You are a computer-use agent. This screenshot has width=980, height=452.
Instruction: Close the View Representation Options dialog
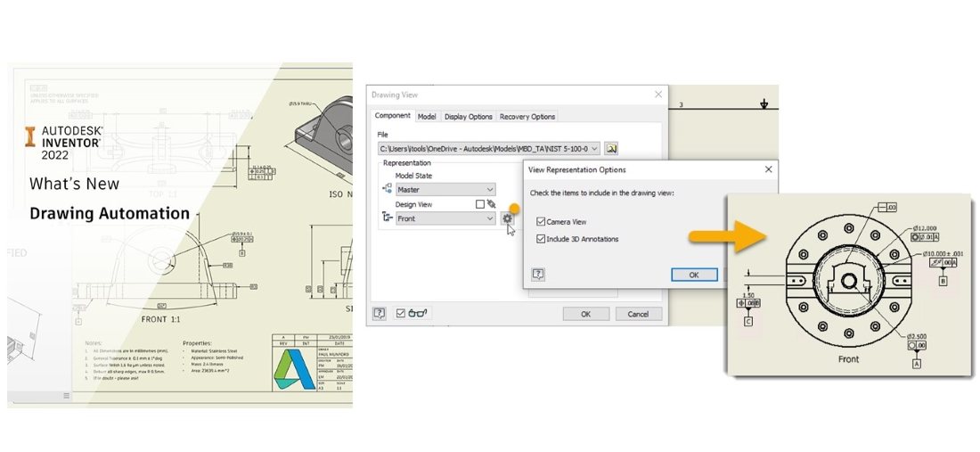click(x=768, y=168)
